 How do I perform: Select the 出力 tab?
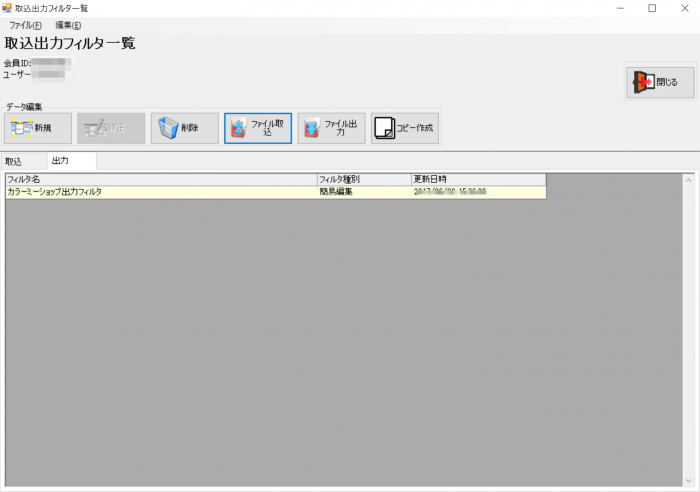[x=61, y=161]
